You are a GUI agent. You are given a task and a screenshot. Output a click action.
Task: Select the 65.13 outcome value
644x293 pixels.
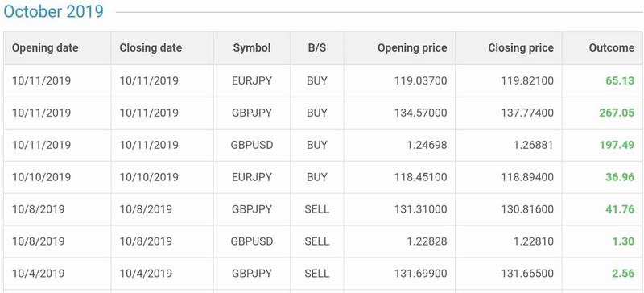[620, 80]
